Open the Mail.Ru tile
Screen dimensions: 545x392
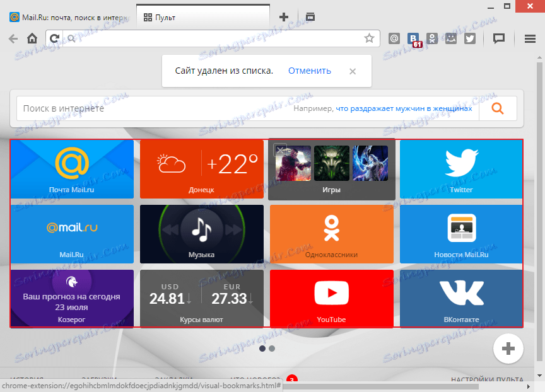pos(72,234)
